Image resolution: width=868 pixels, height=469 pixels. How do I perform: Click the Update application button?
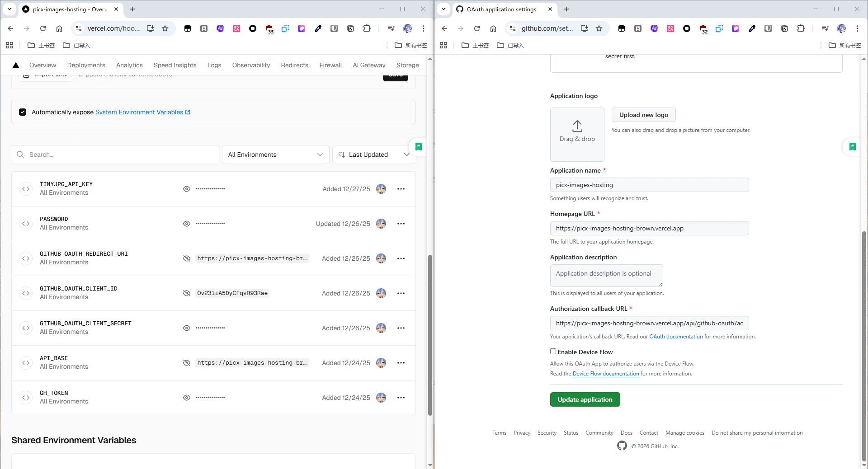585,399
